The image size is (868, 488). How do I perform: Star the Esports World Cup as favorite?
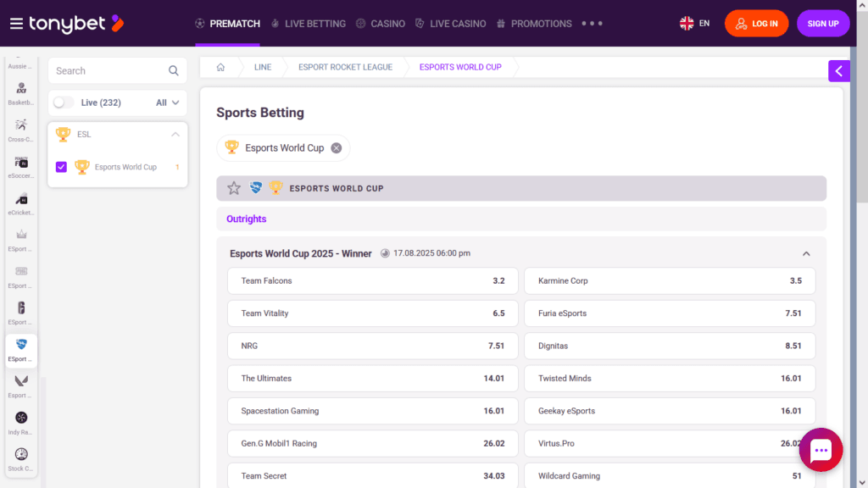click(234, 188)
